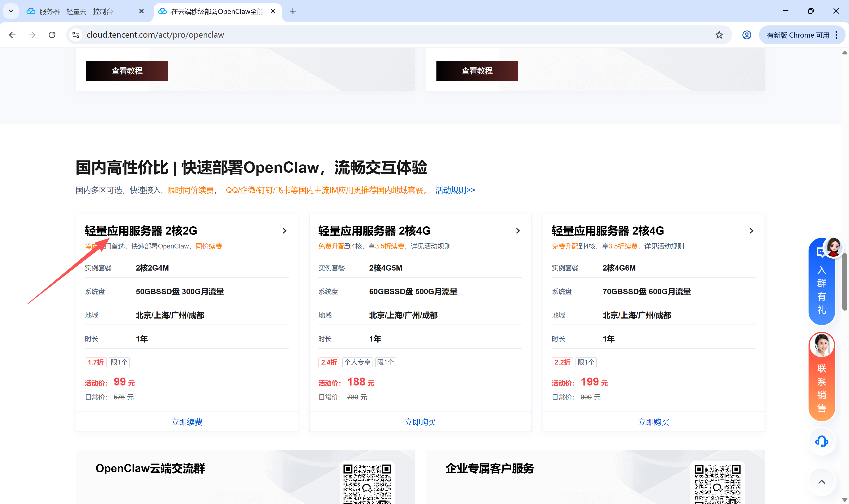
Task: Close the OpenClaw deployment tab
Action: click(273, 11)
